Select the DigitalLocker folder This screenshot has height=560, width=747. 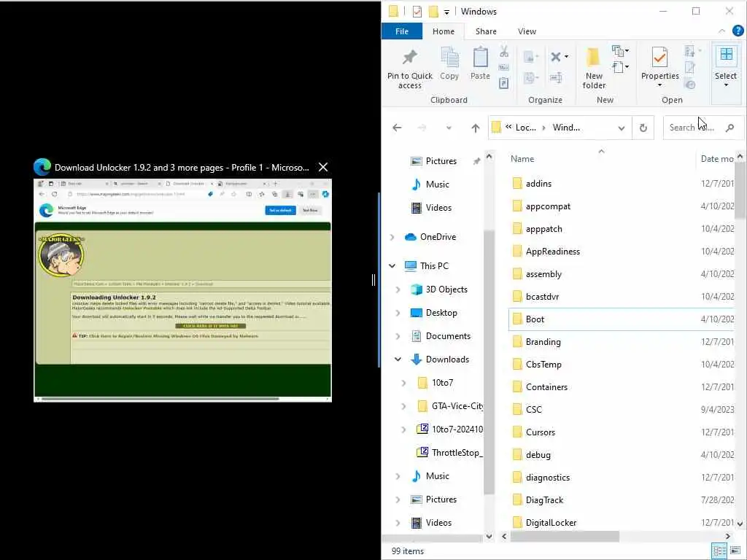coord(551,522)
